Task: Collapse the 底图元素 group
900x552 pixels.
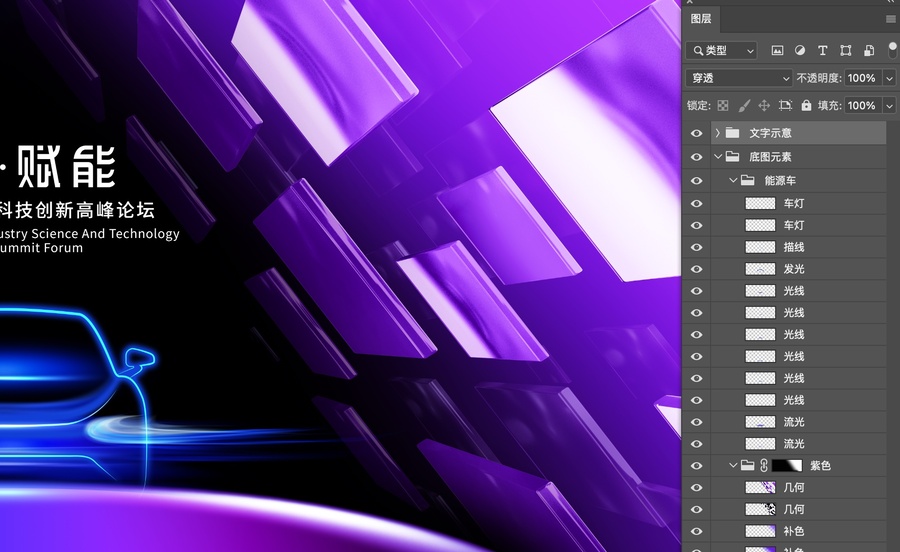Action: (717, 156)
